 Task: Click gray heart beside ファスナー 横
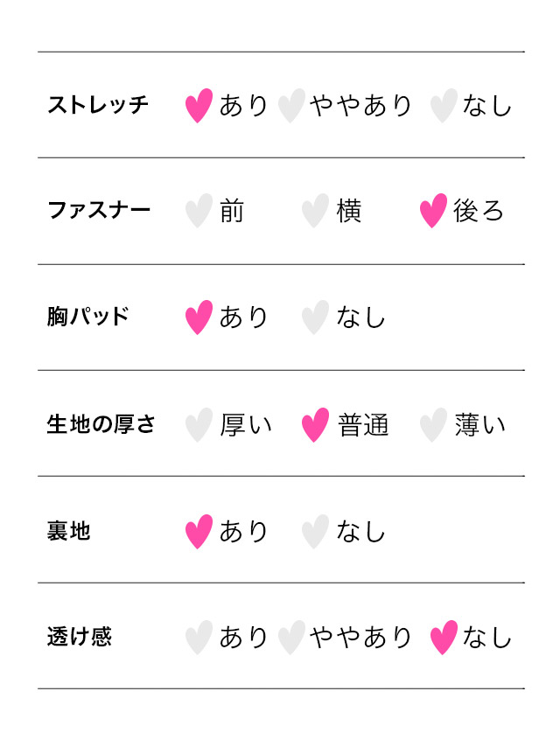[x=315, y=212]
